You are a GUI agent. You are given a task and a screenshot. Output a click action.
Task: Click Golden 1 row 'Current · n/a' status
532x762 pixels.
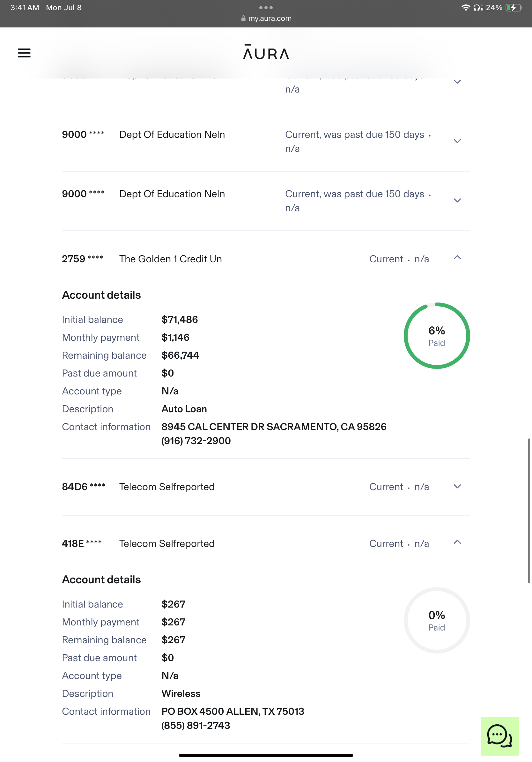pyautogui.click(x=399, y=259)
